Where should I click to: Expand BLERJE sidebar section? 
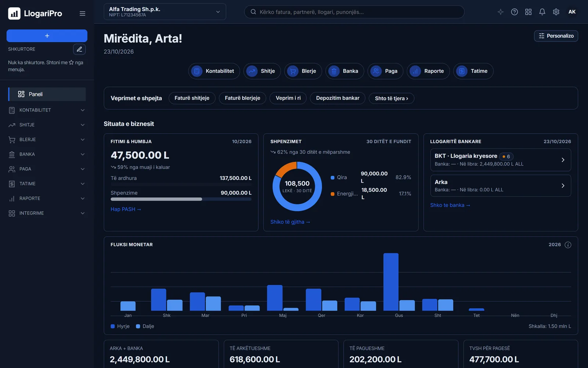click(x=47, y=139)
